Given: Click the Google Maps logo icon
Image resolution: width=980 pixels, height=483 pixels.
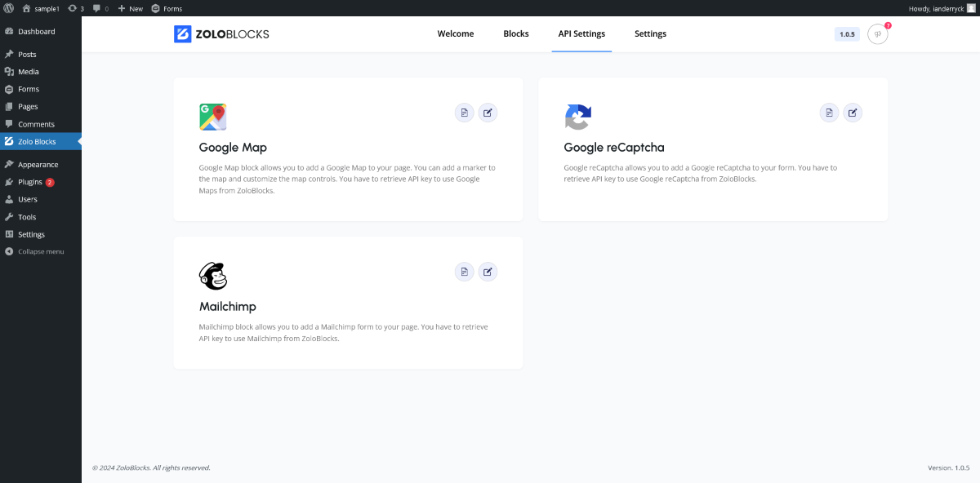Looking at the screenshot, I should 212,117.
